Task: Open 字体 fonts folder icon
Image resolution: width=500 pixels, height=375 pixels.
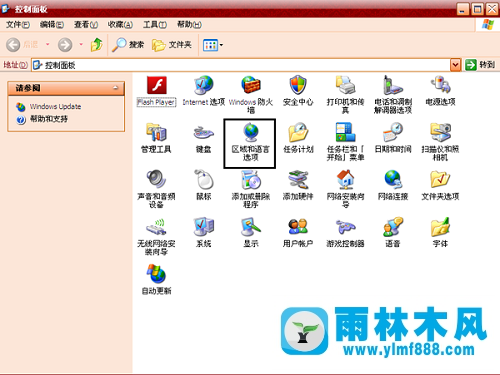Action: click(440, 233)
